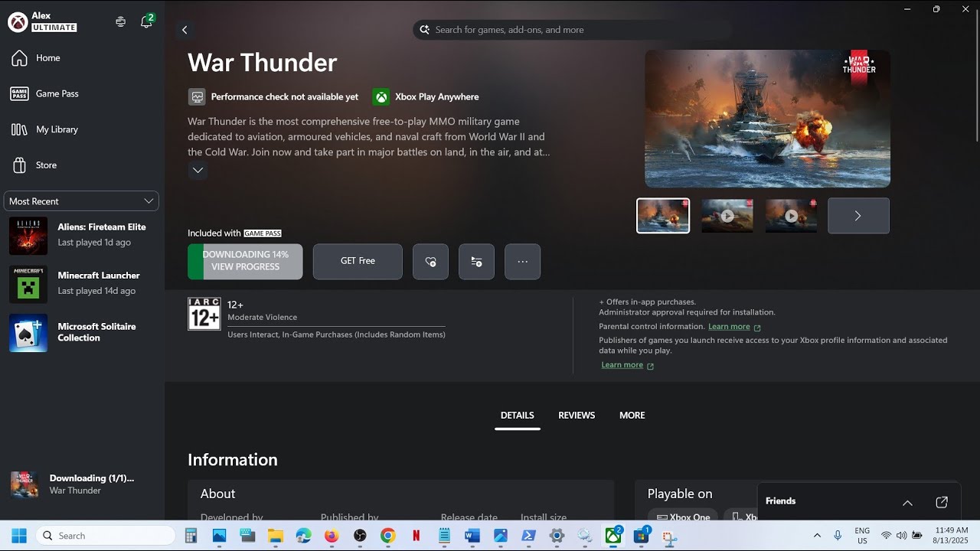Open Calculator from the taskbar
Image resolution: width=980 pixels, height=551 pixels.
tap(191, 536)
